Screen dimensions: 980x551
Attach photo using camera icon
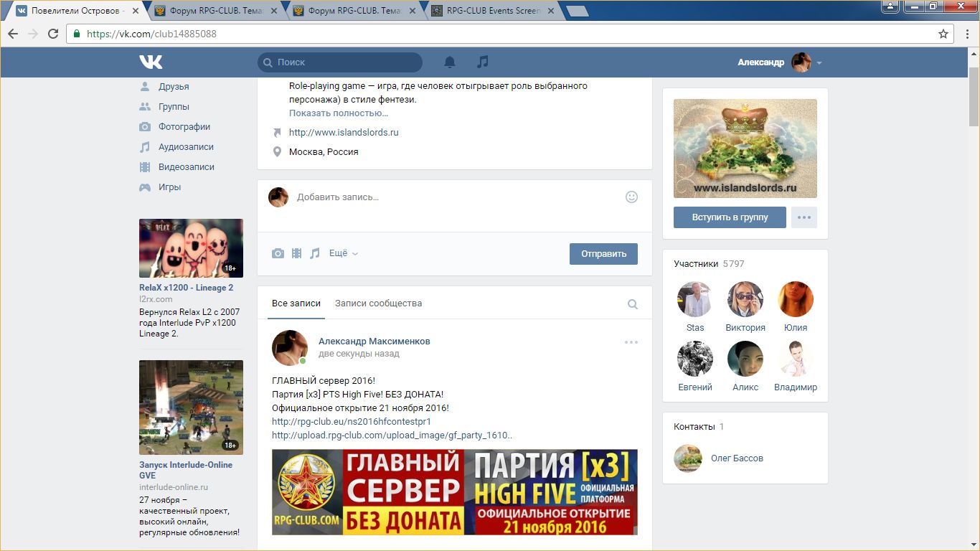(x=278, y=253)
